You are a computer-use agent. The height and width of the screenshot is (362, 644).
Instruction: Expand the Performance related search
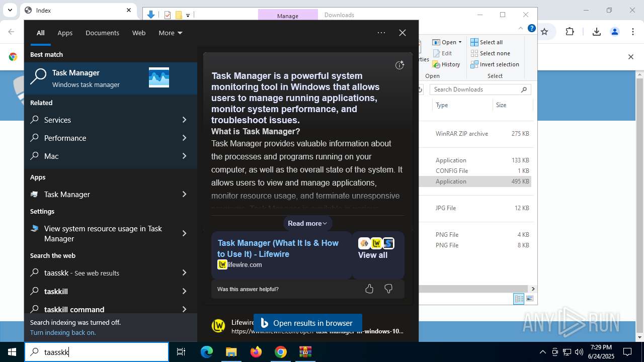pyautogui.click(x=184, y=138)
